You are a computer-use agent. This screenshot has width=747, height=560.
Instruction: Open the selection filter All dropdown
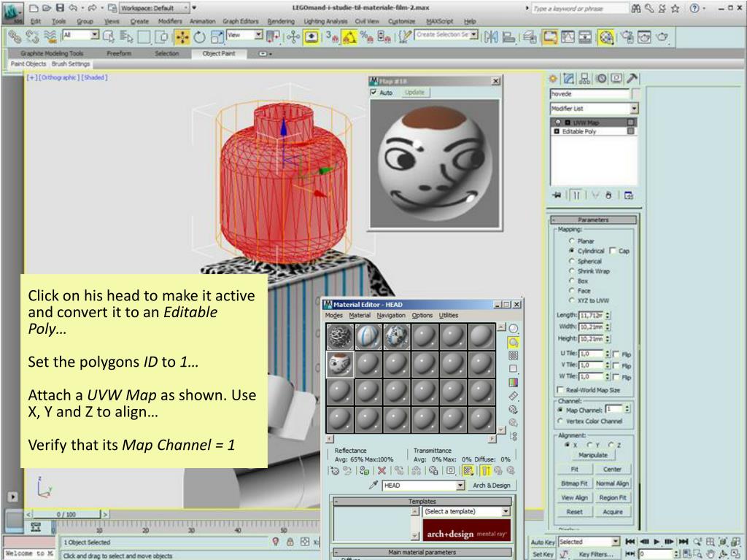(x=80, y=35)
